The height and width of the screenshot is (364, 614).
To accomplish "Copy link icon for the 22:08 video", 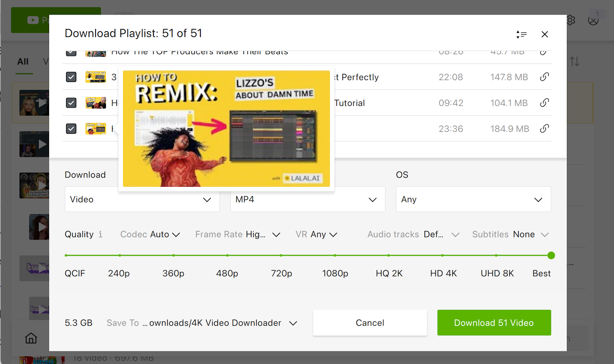I will pos(544,77).
